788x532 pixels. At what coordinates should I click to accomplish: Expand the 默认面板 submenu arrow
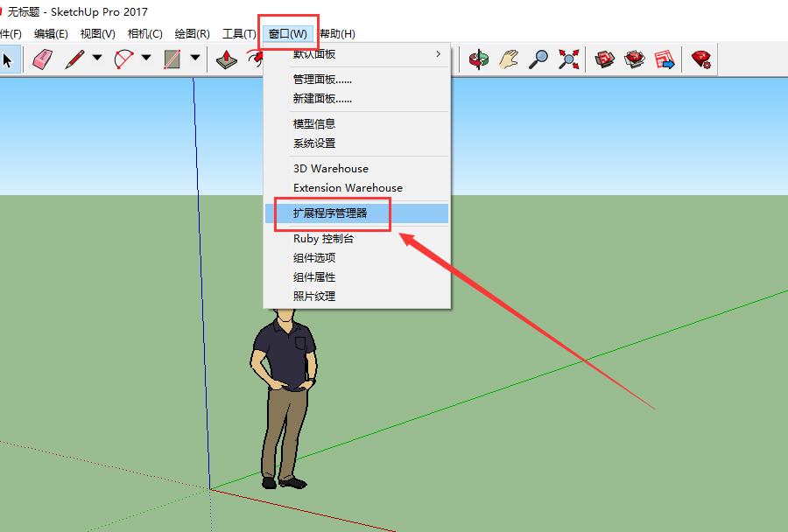click(x=439, y=53)
